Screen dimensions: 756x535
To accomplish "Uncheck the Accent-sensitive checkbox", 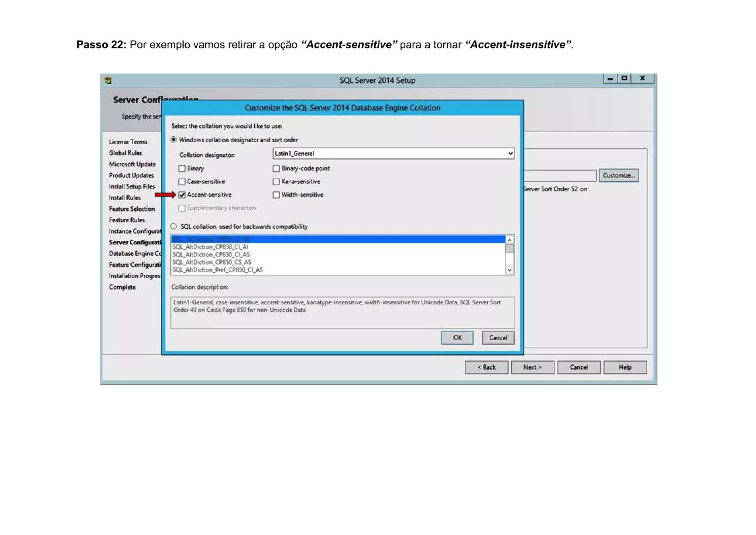I will pos(182,195).
